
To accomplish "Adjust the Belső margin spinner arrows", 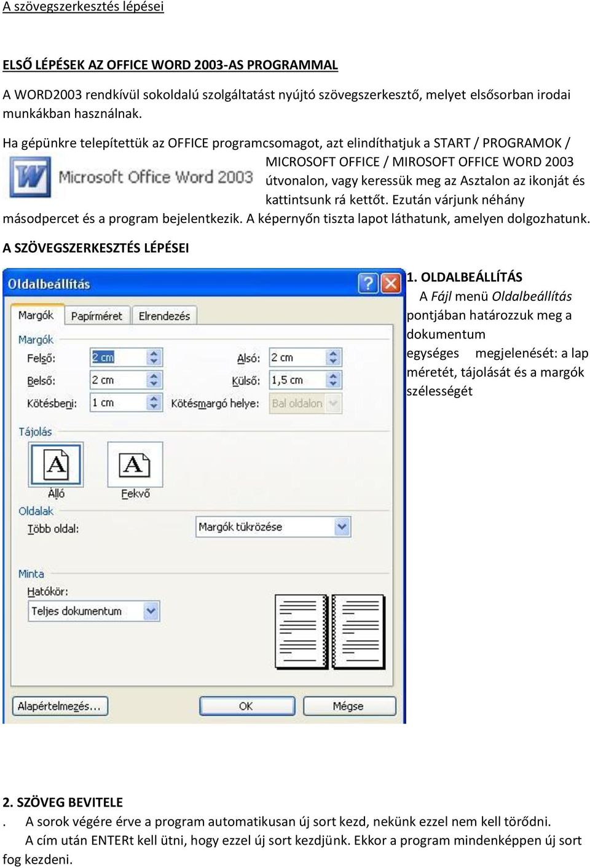I will pos(154,380).
